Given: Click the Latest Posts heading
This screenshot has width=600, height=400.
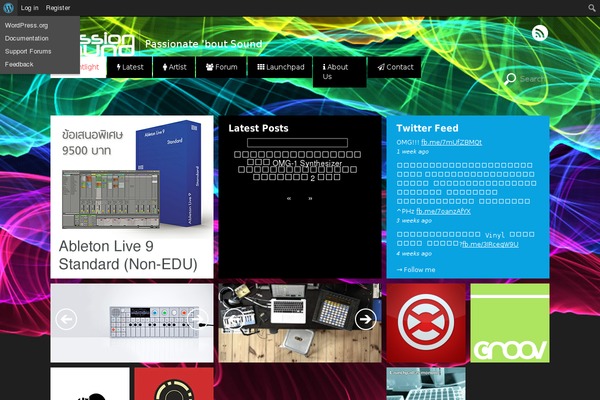Looking at the screenshot, I should pyautogui.click(x=258, y=128).
